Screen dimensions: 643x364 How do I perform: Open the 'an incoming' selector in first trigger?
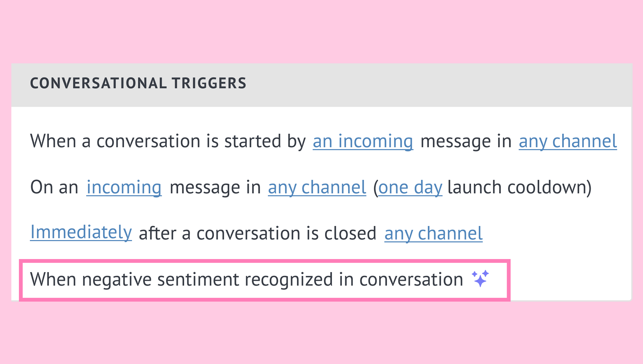pos(363,142)
